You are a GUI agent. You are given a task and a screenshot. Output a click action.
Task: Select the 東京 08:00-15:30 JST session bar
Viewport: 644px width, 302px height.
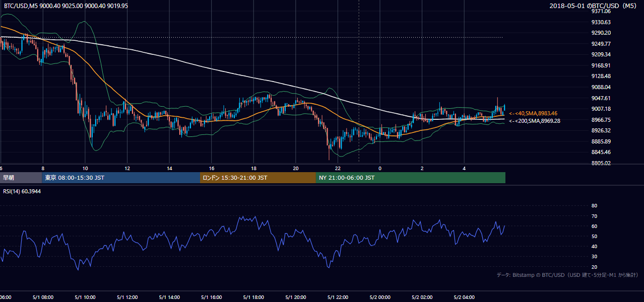point(121,178)
